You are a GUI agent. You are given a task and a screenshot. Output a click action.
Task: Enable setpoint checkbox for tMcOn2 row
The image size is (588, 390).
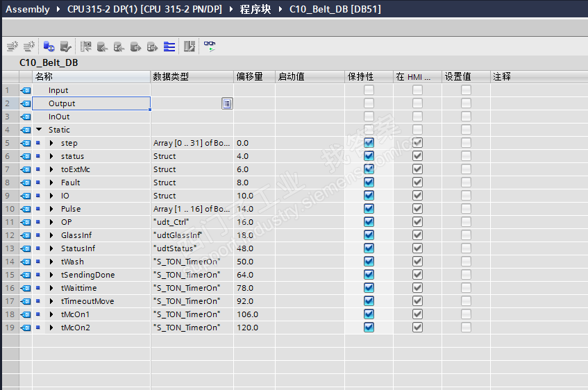(x=466, y=328)
